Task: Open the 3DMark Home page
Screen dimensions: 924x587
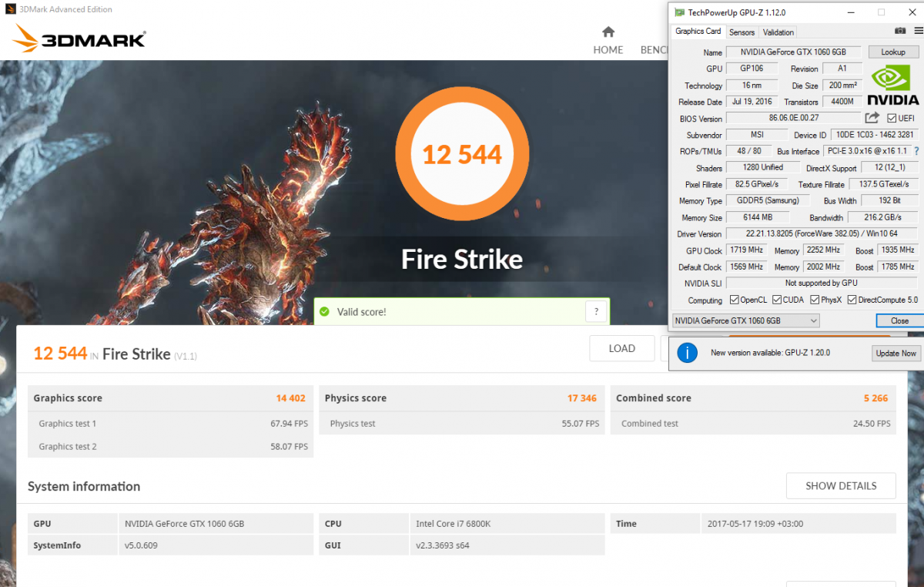Action: coord(608,41)
